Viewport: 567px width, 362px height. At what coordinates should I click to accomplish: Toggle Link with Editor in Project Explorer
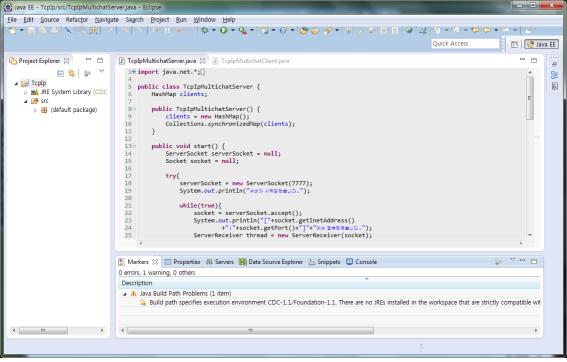coord(72,74)
